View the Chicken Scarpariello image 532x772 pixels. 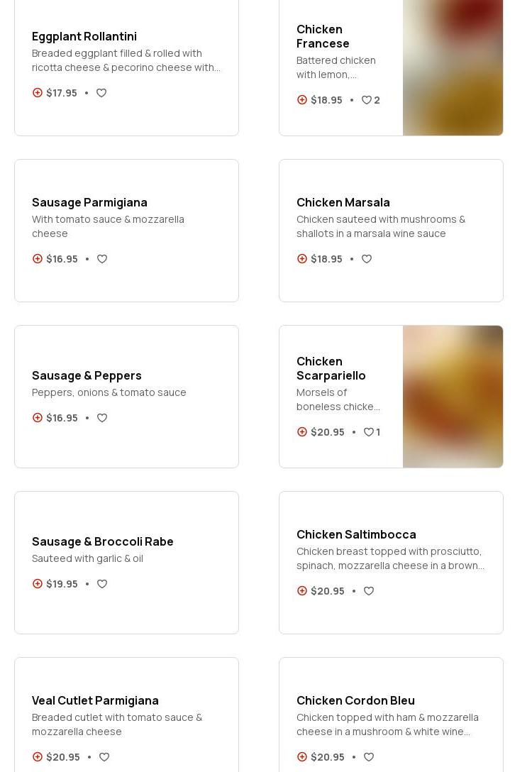(x=453, y=397)
